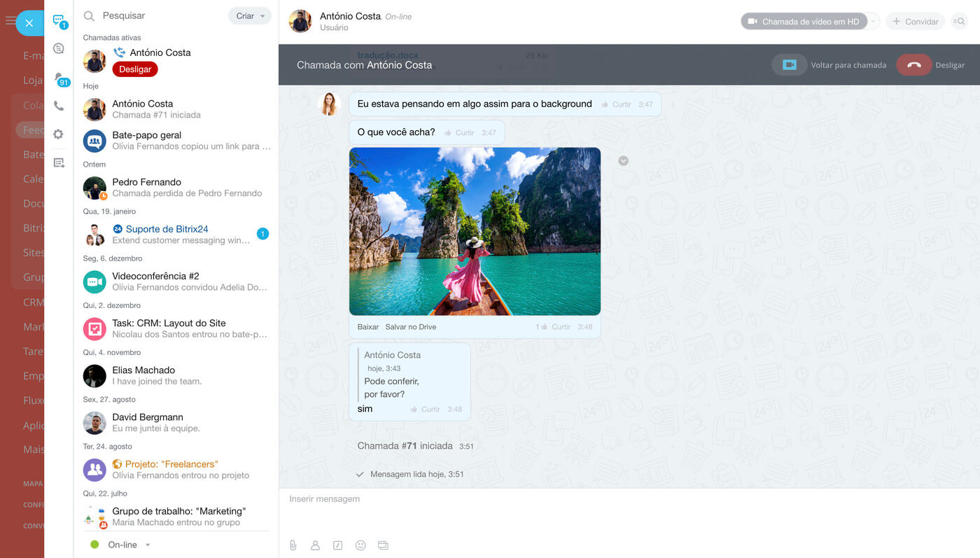The image size is (980, 558).
Task: Open the phone dialer icon in sidebar
Action: pos(59,106)
